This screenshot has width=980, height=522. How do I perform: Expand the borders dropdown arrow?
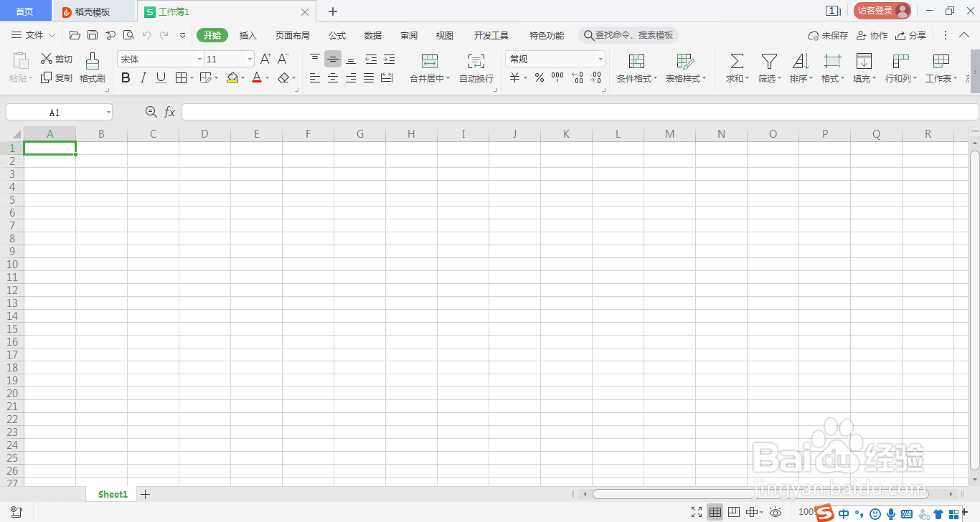(192, 78)
